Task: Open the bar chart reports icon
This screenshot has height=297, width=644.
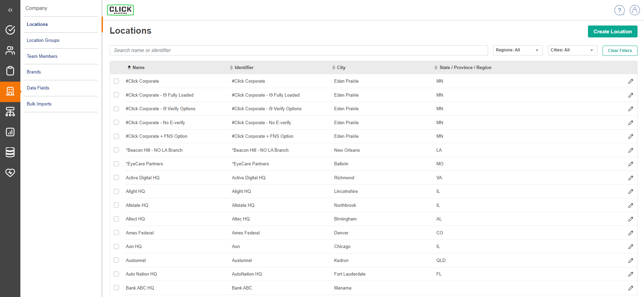Action: click(x=10, y=132)
